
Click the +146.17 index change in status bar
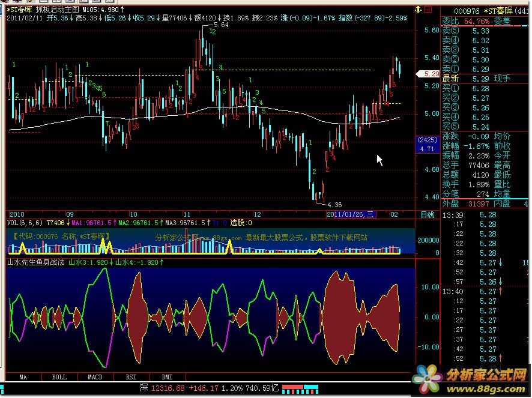click(x=203, y=388)
